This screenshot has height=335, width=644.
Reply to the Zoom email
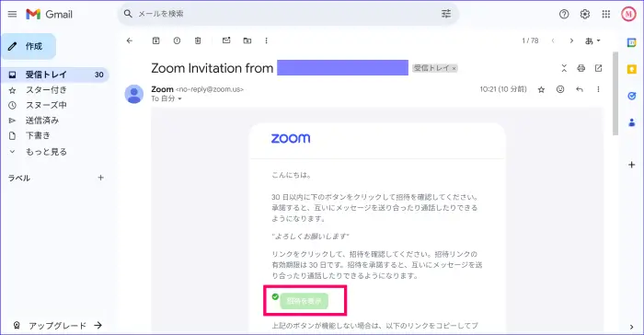pos(580,89)
